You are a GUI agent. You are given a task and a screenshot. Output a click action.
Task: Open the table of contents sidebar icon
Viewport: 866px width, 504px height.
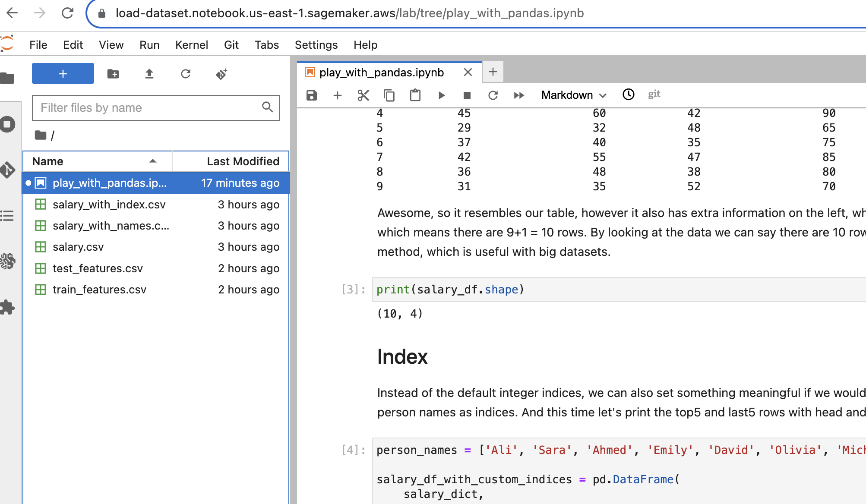7,215
